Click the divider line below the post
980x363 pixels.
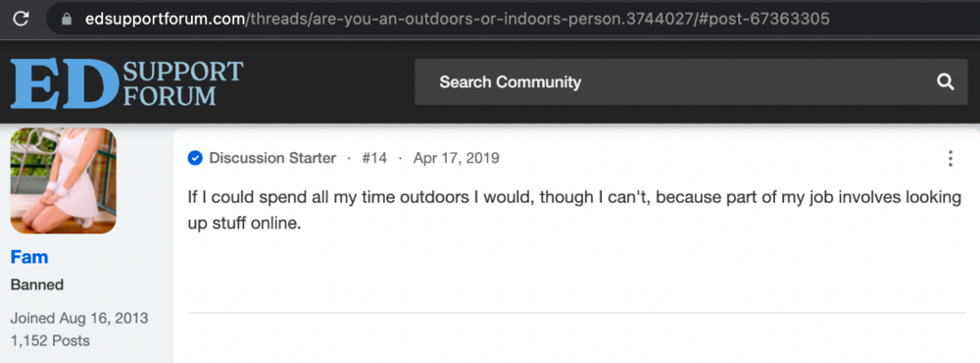click(x=577, y=312)
